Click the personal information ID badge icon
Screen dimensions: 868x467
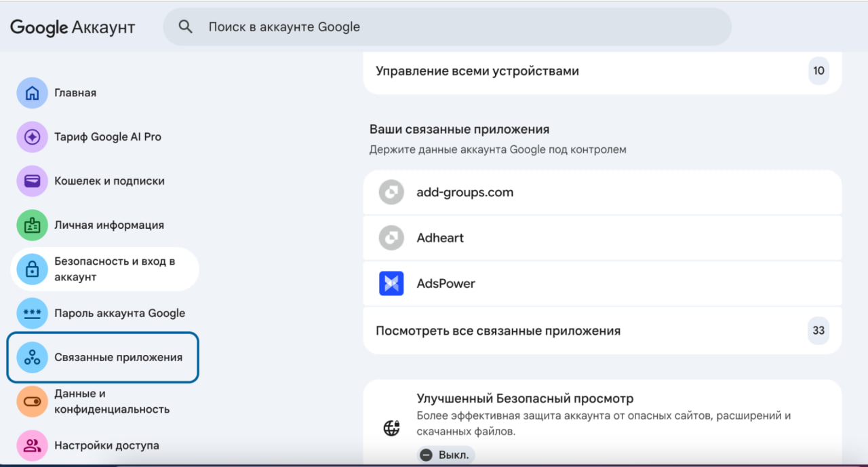(x=32, y=225)
